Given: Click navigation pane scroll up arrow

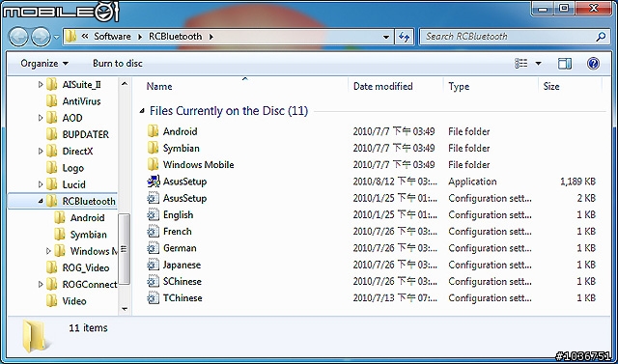Looking at the screenshot, I should pos(125,84).
